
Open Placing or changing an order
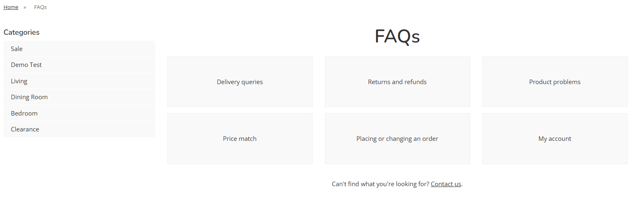pyautogui.click(x=397, y=139)
